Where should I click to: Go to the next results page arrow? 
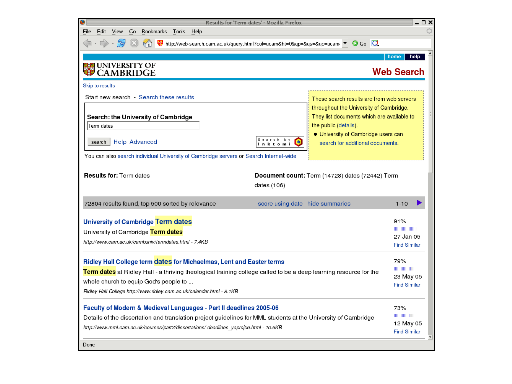[x=419, y=203]
